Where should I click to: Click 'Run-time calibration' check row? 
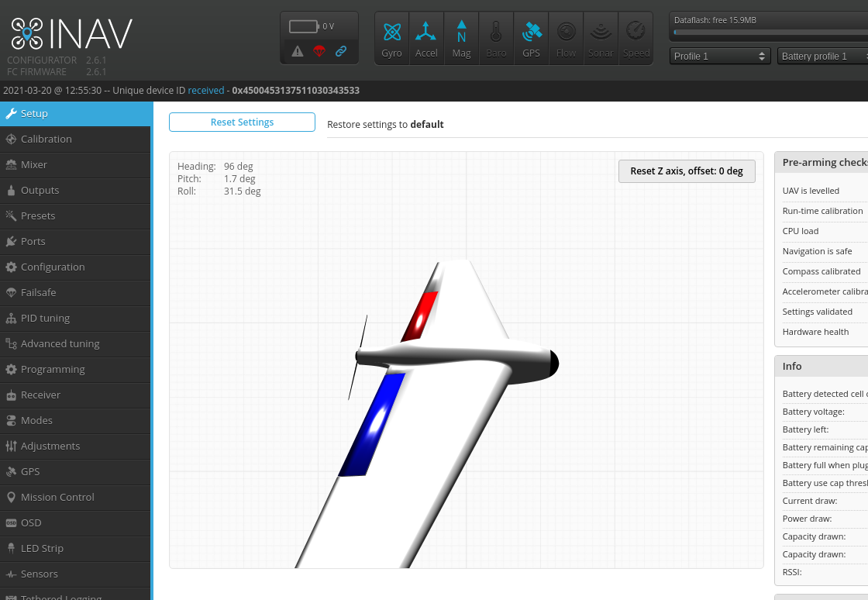coord(825,211)
